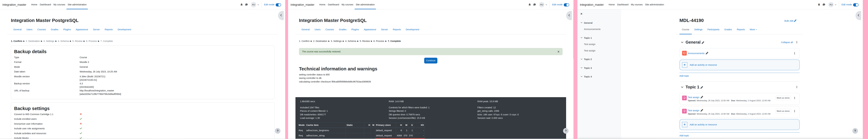Image resolution: width=868 pixels, height=139 pixels.
Task: Switch to Settings tab in MDL-44190 course
Action: (698, 29)
